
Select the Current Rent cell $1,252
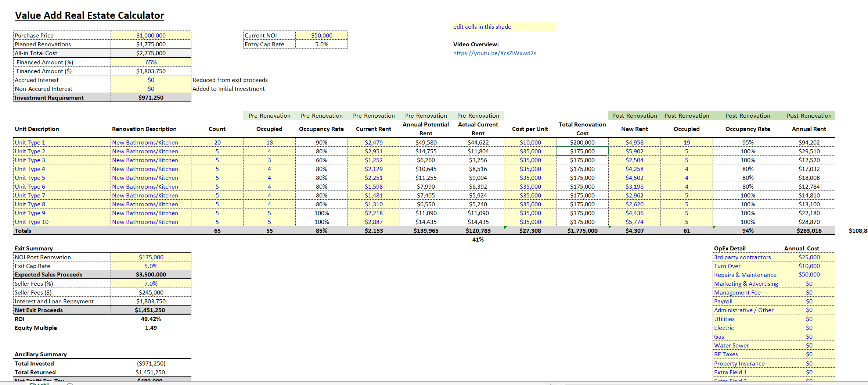pyautogui.click(x=374, y=160)
